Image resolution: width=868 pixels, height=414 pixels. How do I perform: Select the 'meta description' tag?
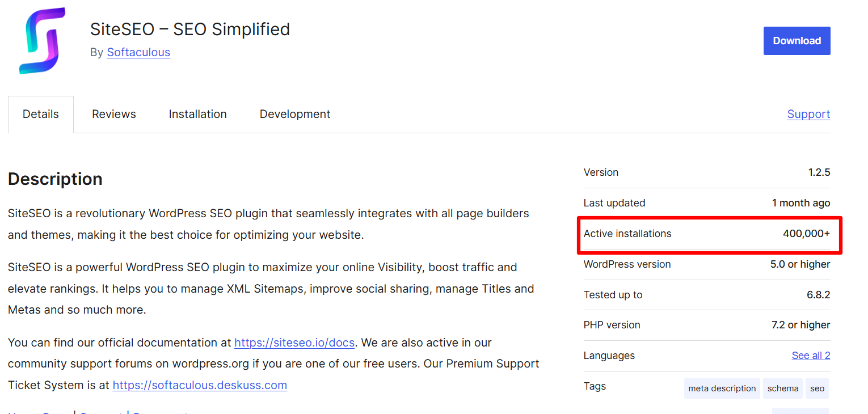[722, 388]
